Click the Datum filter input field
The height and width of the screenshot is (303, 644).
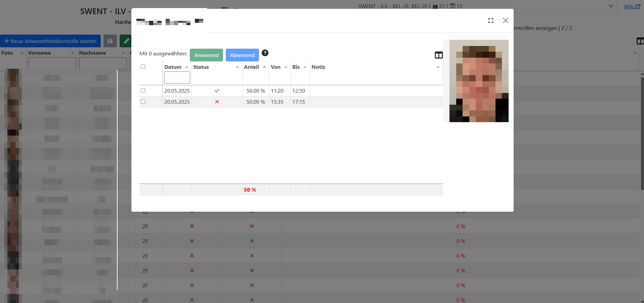pyautogui.click(x=177, y=78)
